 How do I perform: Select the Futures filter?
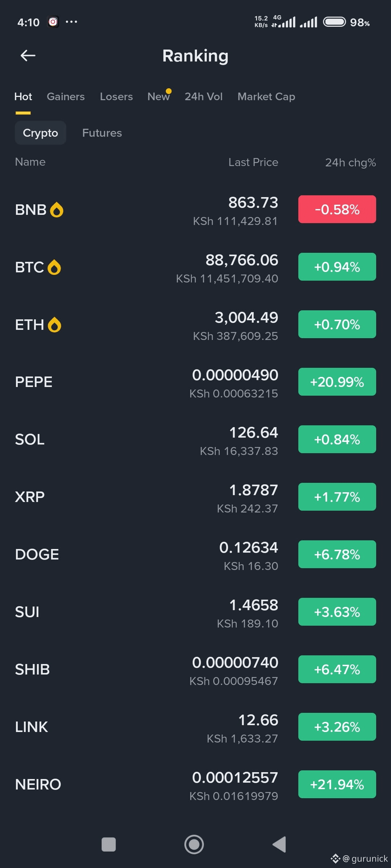tap(102, 133)
